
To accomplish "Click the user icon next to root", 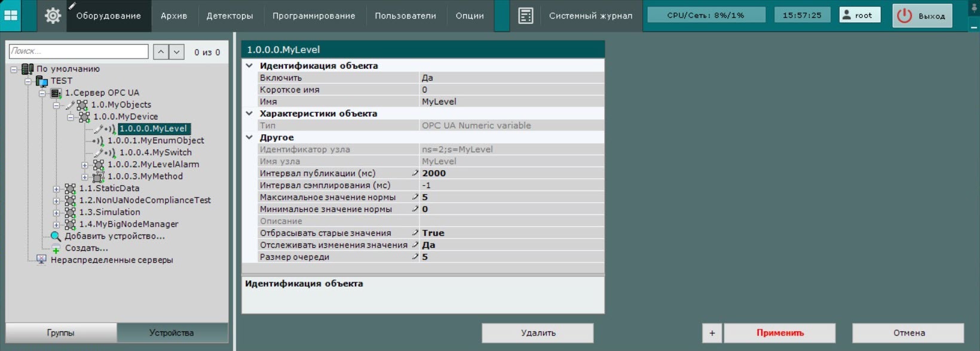I will click(846, 16).
